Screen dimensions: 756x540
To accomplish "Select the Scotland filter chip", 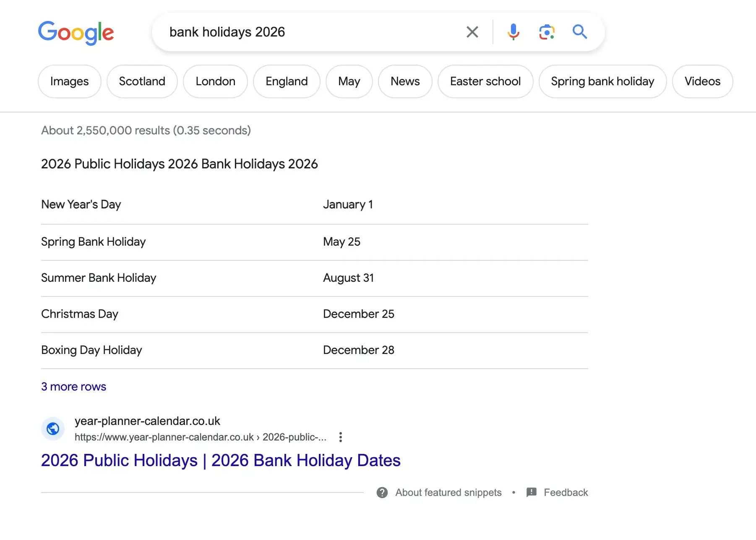I will pos(142,81).
